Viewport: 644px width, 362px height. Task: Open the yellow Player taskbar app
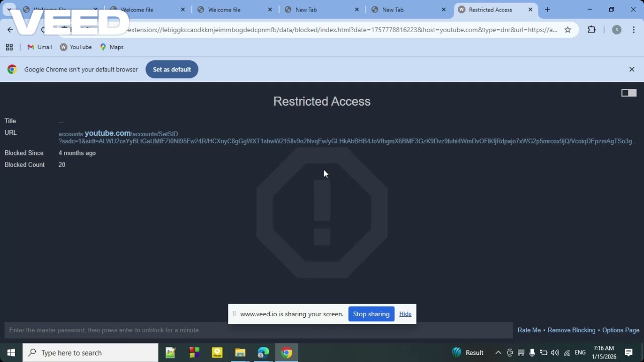[x=217, y=353]
